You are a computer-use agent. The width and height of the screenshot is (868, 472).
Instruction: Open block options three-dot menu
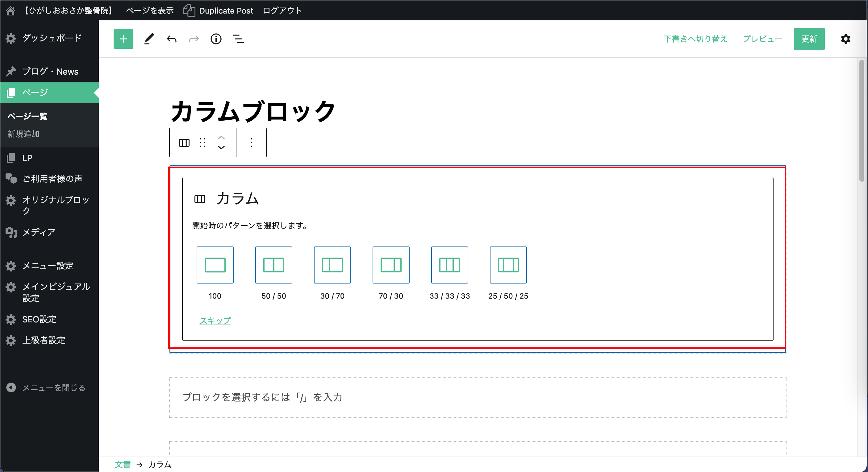tap(251, 143)
